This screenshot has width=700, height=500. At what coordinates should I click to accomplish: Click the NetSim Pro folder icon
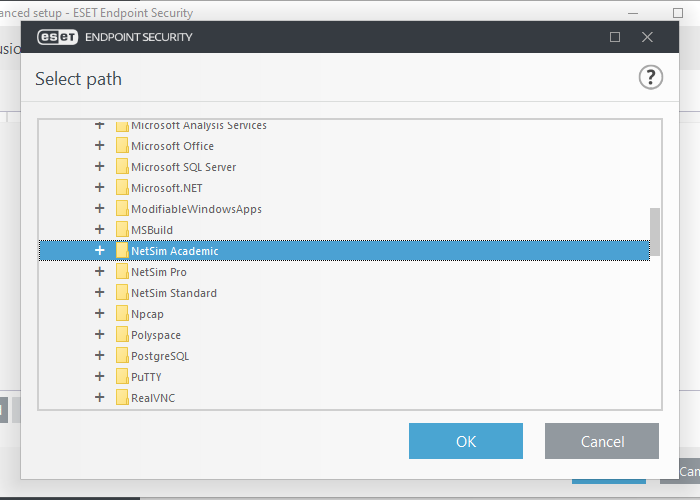(122, 271)
